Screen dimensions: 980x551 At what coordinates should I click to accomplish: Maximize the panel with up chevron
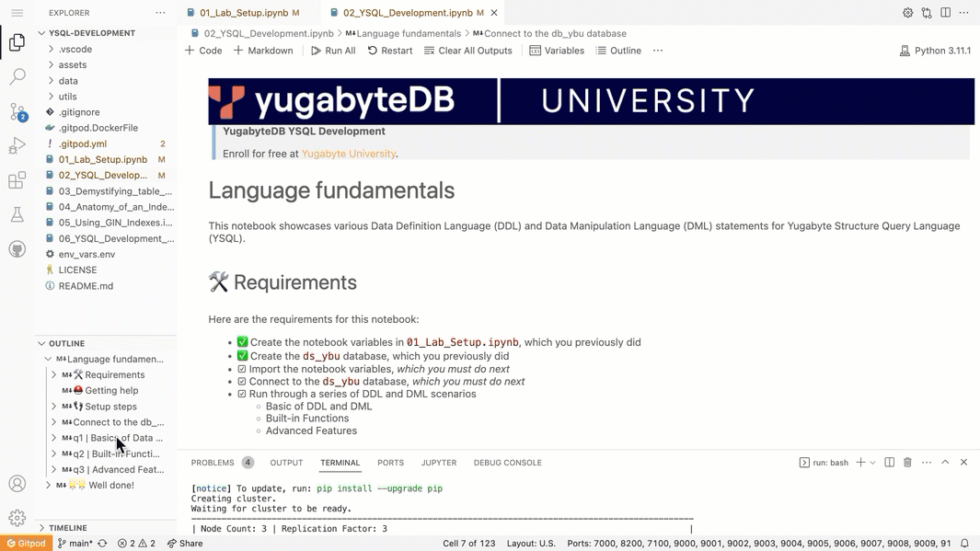coord(945,463)
